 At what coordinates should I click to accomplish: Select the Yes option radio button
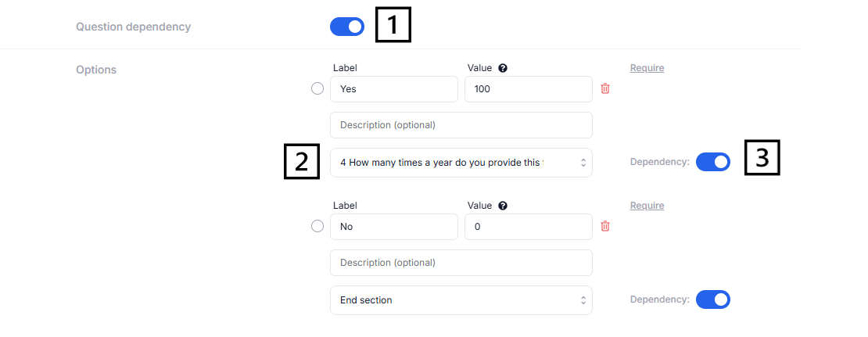[317, 89]
